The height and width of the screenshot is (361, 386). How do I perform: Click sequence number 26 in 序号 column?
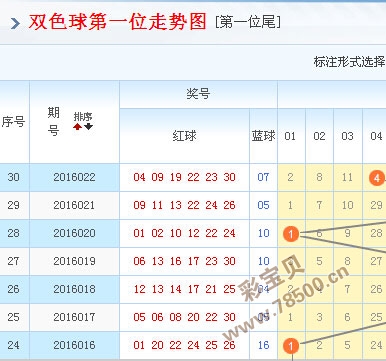(x=13, y=289)
